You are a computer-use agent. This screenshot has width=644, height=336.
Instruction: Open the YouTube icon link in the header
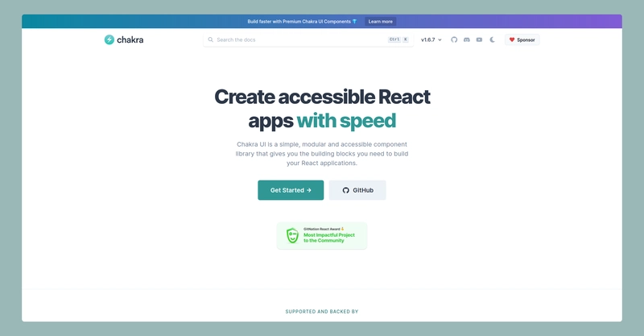pos(479,39)
